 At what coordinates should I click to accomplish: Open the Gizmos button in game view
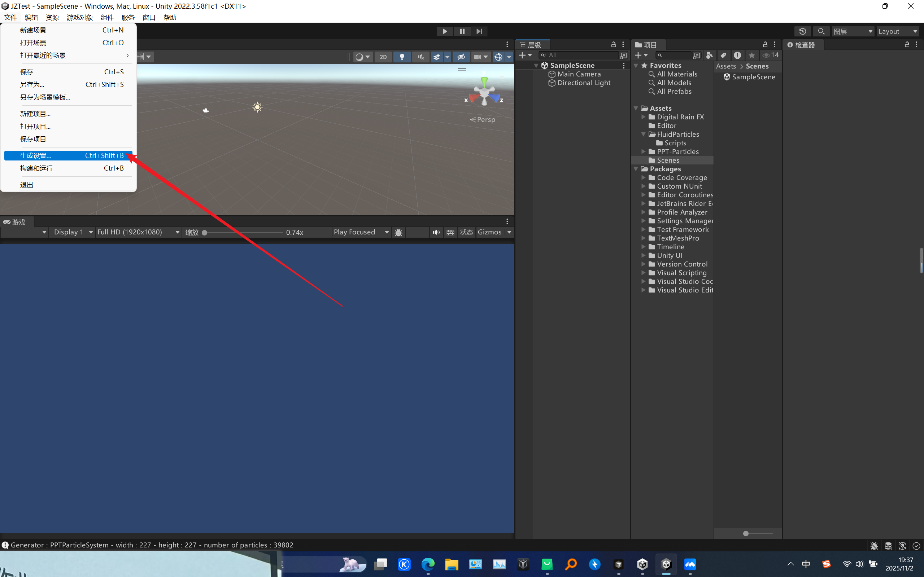(489, 232)
